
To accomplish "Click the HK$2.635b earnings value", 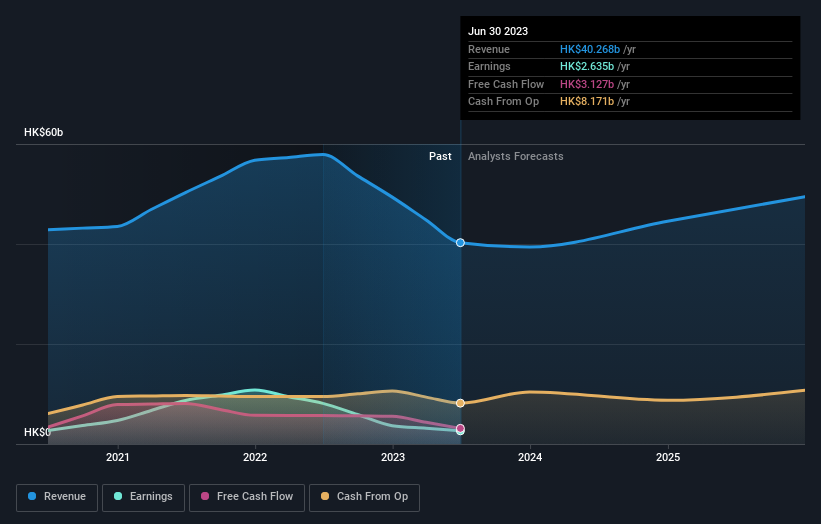I will (587, 66).
